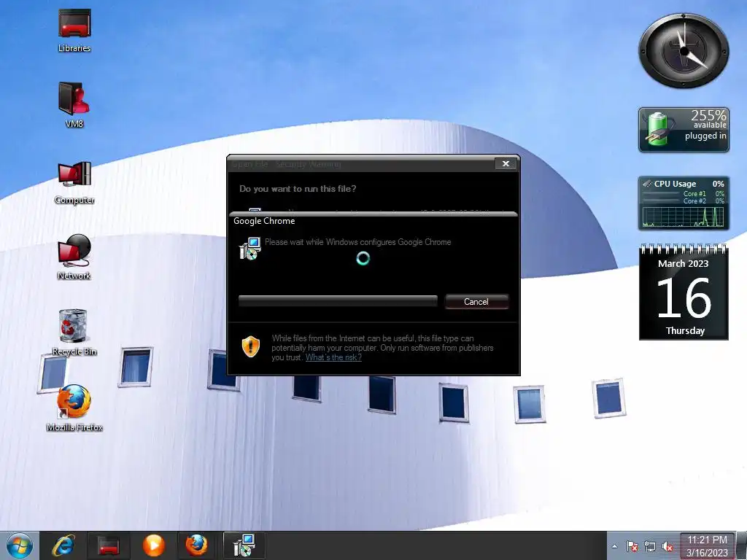Click the network tray icon
The width and height of the screenshot is (747, 560).
[650, 547]
